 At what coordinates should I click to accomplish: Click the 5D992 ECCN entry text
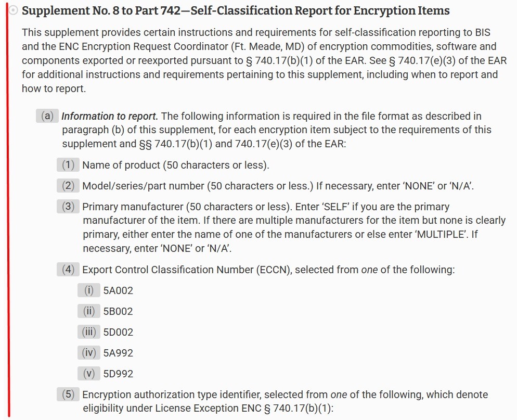point(118,374)
